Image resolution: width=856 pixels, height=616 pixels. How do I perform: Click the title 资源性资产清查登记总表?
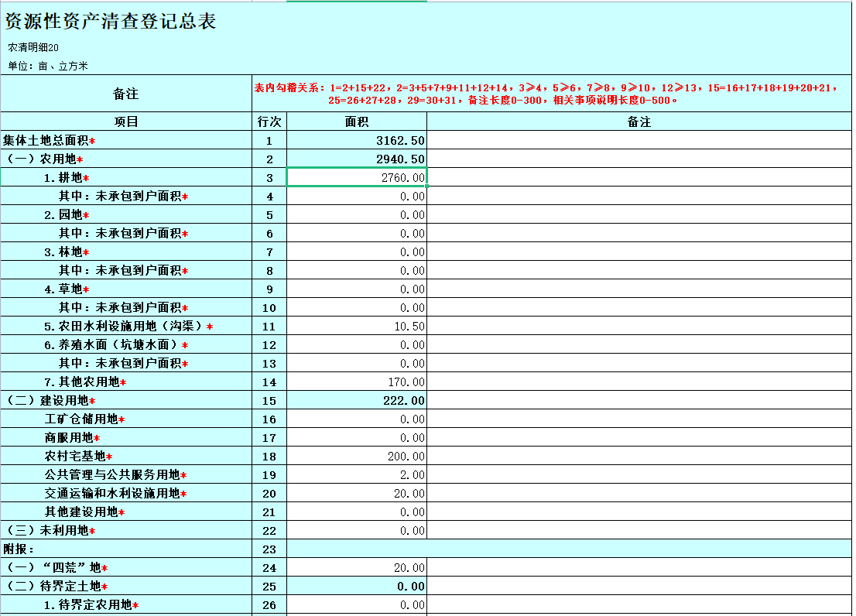point(111,21)
